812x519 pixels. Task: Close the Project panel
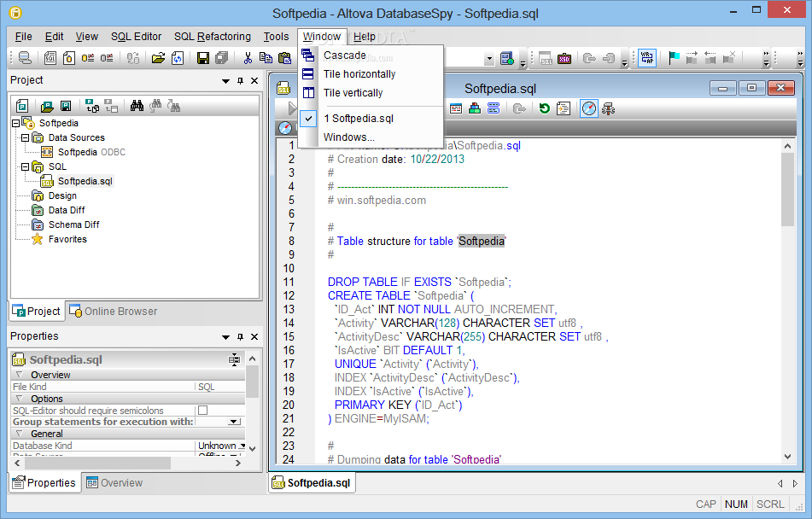254,81
